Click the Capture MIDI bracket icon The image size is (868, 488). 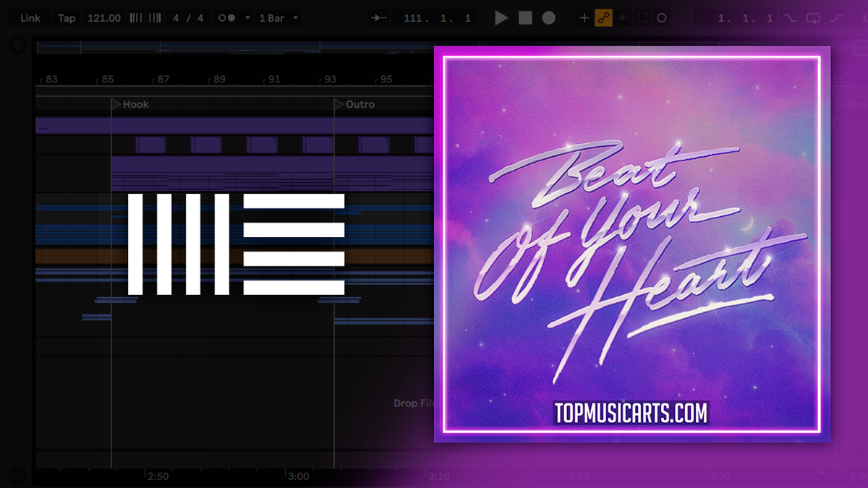coord(642,18)
